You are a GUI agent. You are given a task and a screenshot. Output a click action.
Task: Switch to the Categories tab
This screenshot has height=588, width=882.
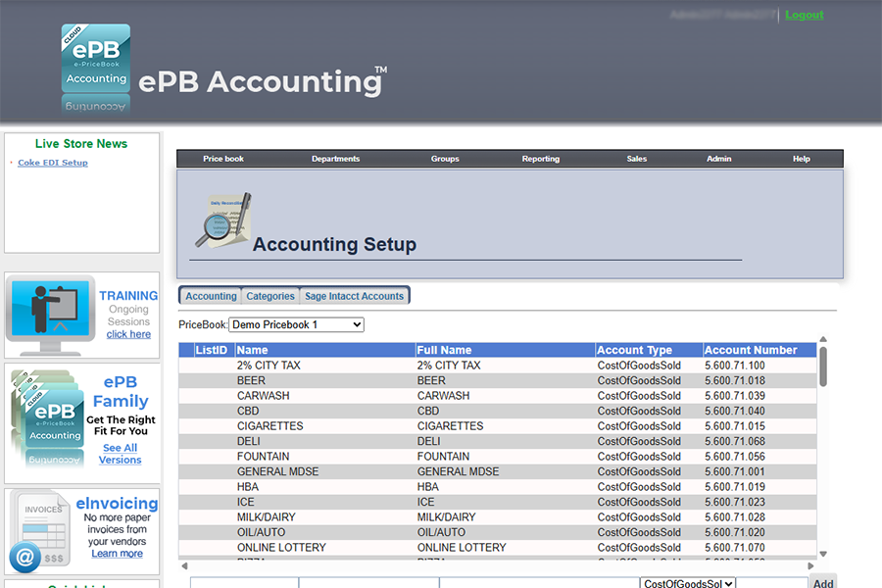(x=270, y=296)
